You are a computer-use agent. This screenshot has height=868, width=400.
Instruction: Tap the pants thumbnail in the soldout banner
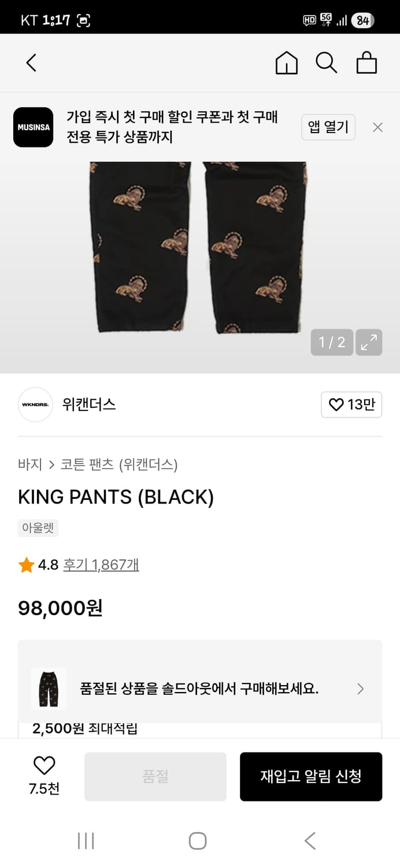[49, 689]
